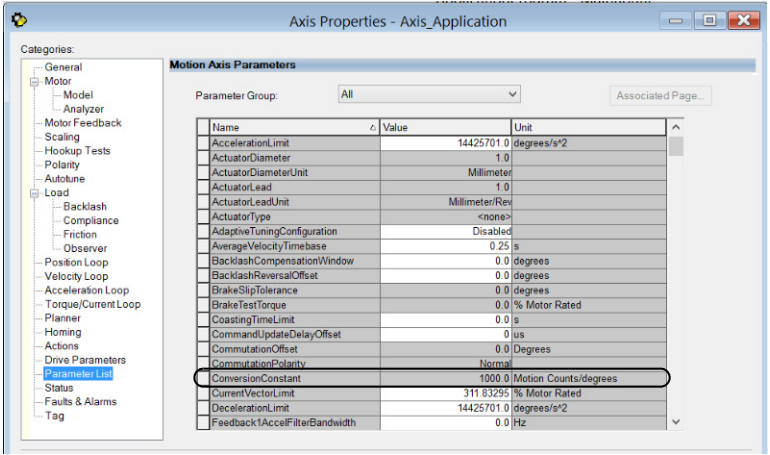Screen dimensions: 770x455
Task: Edit the ConversionConstant value field
Action: coord(445,380)
